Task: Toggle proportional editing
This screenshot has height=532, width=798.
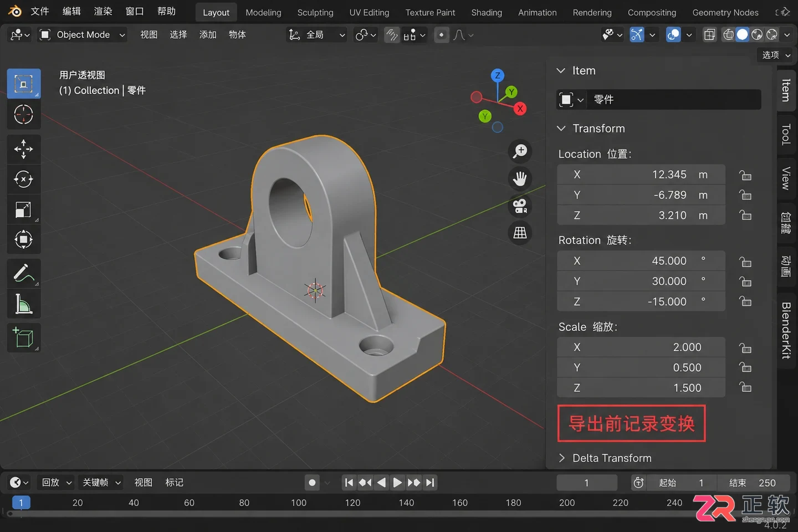Action: [441, 35]
